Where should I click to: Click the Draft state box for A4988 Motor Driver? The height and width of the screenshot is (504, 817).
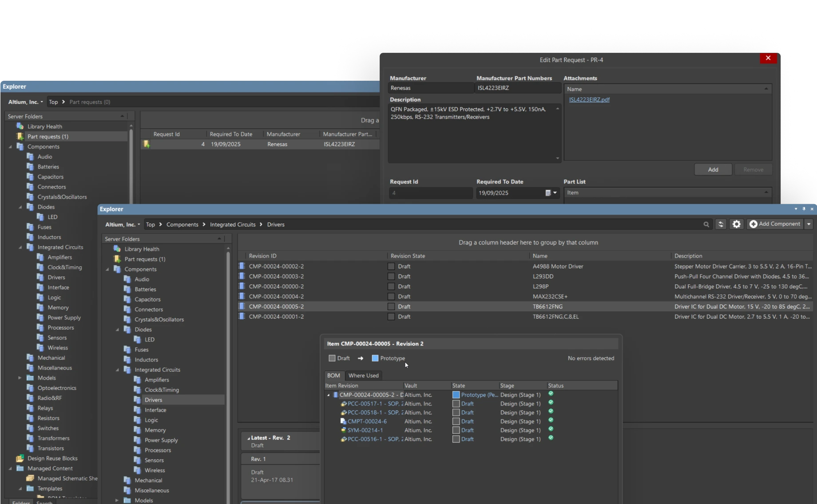click(391, 267)
